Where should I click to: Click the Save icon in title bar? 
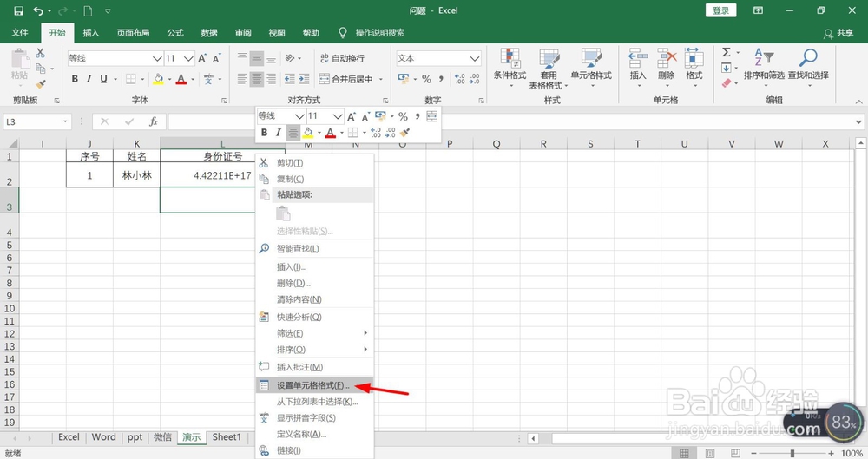(x=18, y=10)
